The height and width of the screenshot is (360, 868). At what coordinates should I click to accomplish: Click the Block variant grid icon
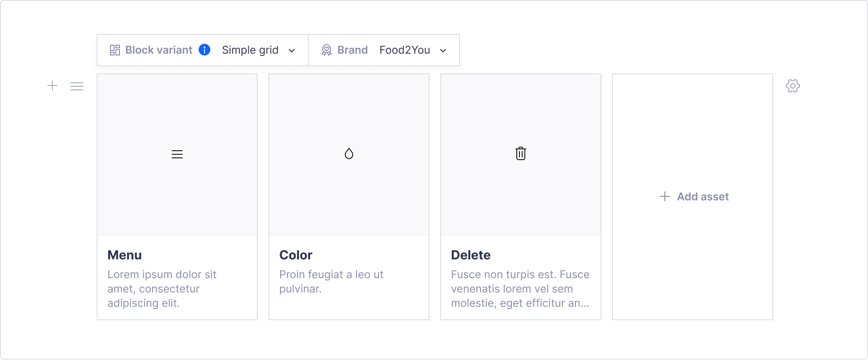[115, 50]
